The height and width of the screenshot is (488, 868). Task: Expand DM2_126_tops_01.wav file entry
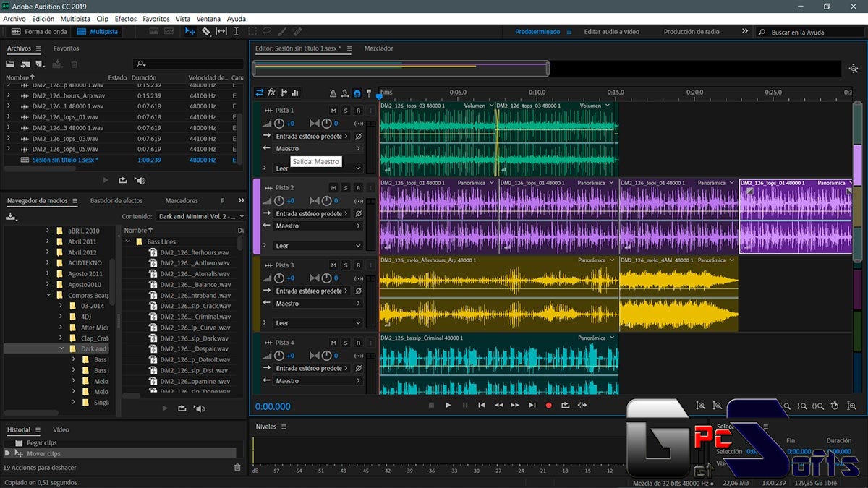pos(9,117)
